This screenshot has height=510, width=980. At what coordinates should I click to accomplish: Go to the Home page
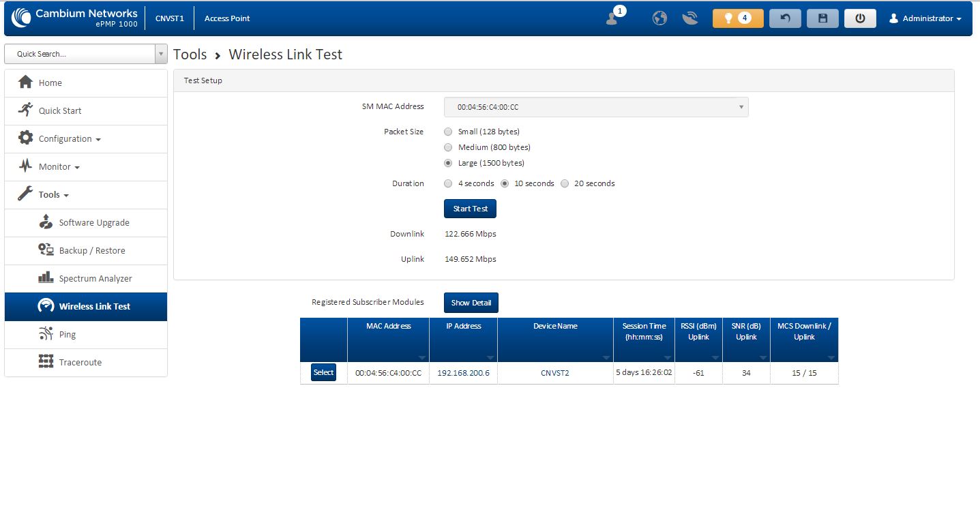coord(86,82)
